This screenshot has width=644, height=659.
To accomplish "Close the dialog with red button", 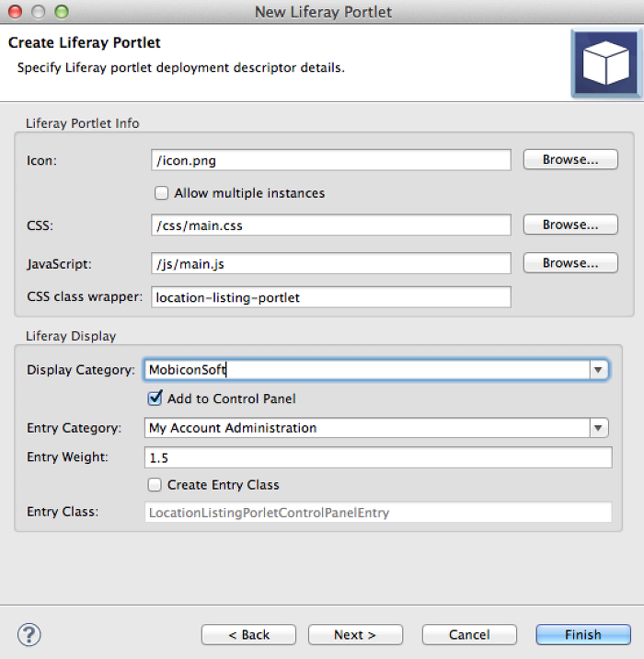I will pos(15,12).
